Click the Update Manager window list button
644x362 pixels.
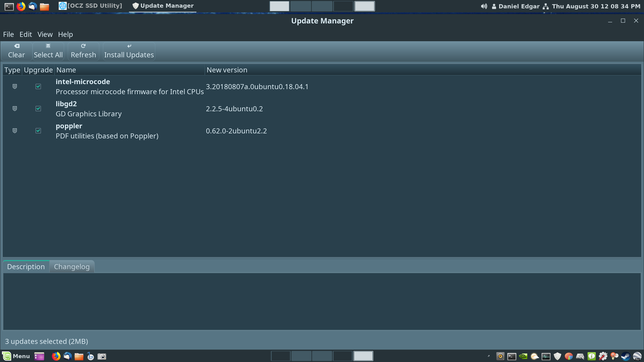coord(163,6)
